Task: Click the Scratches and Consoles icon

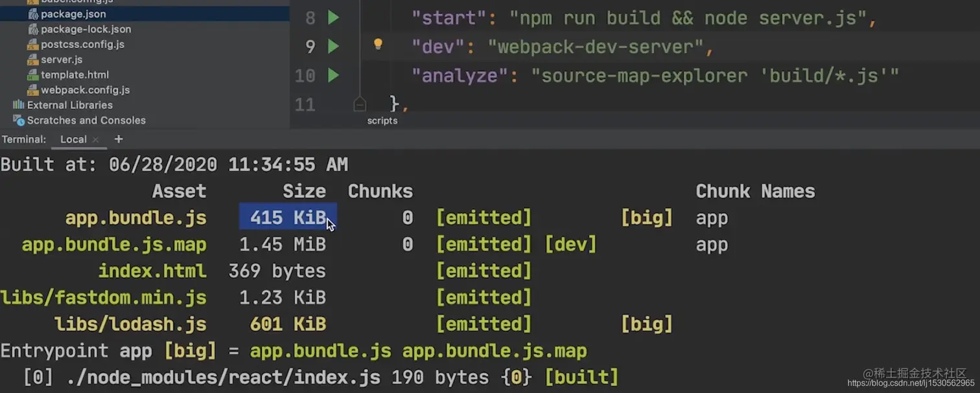Action: (x=19, y=120)
